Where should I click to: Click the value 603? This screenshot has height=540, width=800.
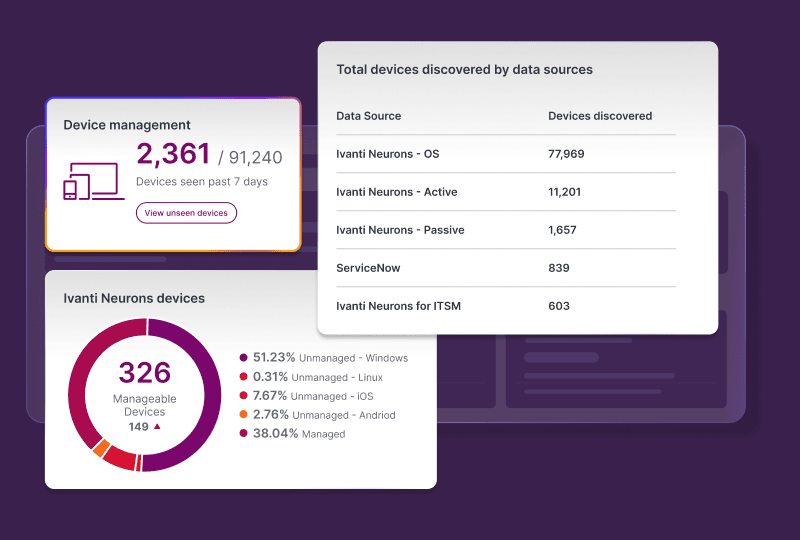559,306
